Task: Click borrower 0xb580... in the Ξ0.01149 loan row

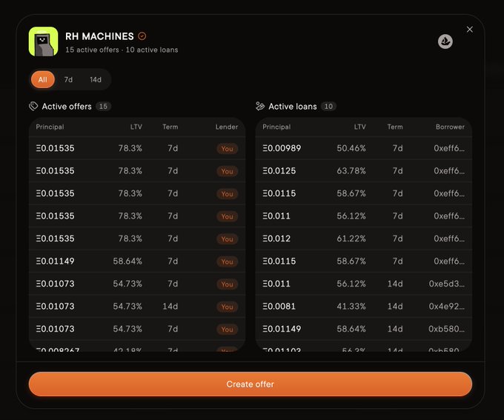Action: (x=446, y=329)
